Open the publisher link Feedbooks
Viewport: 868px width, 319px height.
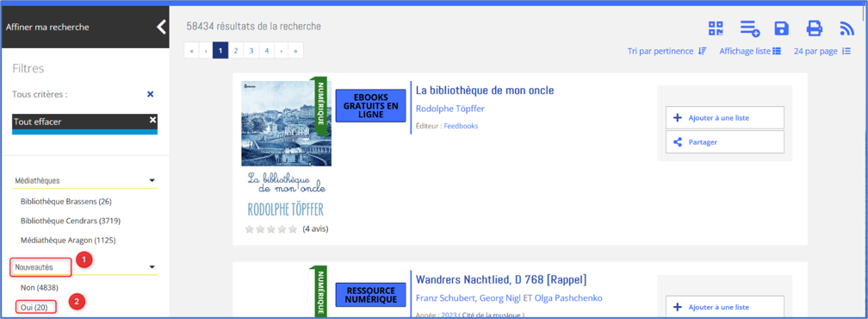pyautogui.click(x=462, y=126)
